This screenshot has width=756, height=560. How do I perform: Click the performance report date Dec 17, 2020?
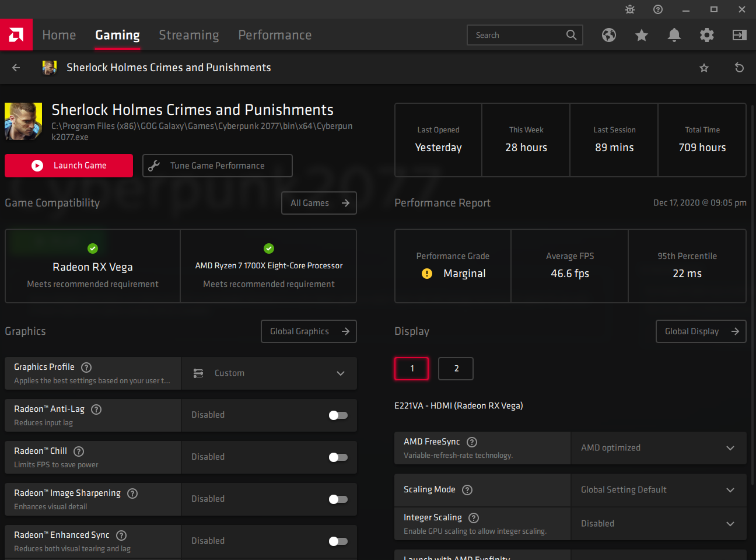coord(700,203)
